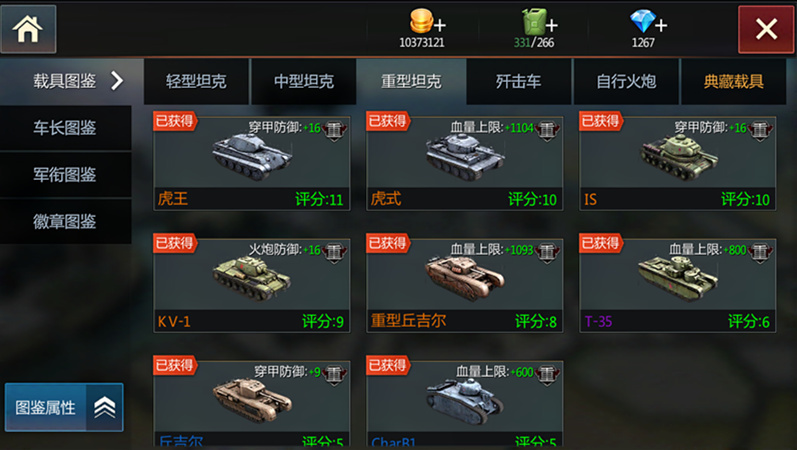Expand 载具图鉴 chevron arrow
Image resolution: width=797 pixels, height=450 pixels.
(117, 80)
